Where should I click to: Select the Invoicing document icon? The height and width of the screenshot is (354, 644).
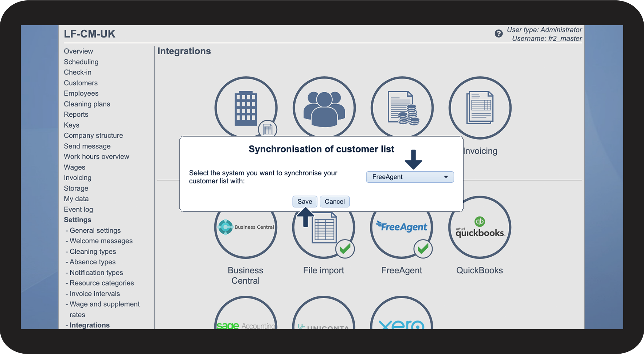point(480,108)
